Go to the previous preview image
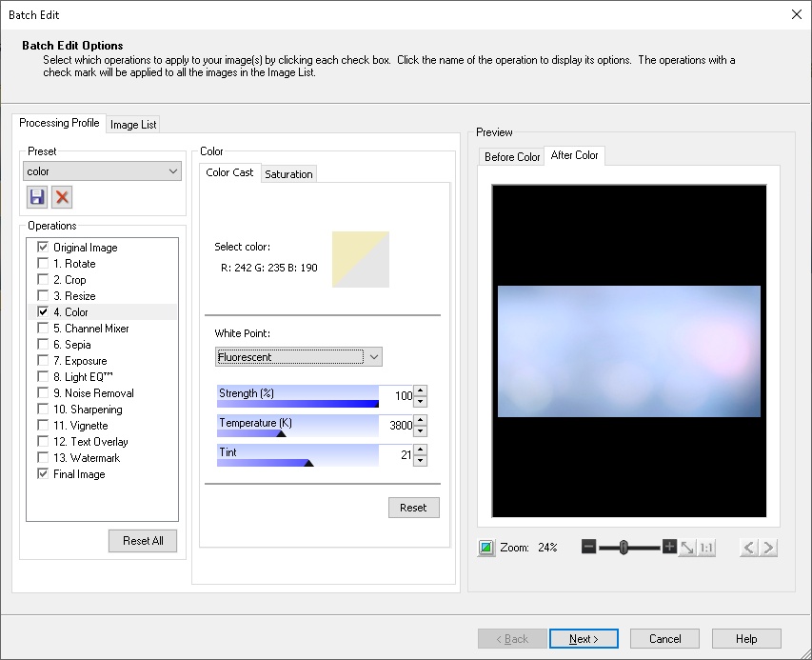 (748, 547)
